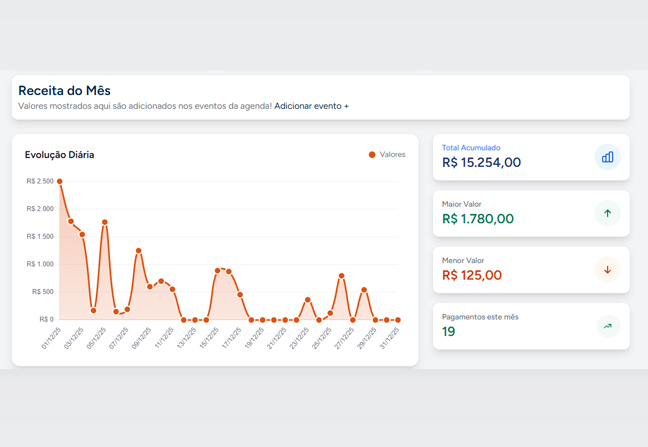Image resolution: width=648 pixels, height=447 pixels.
Task: Click the R$ 1.780,00 highest value
Action: point(478,219)
